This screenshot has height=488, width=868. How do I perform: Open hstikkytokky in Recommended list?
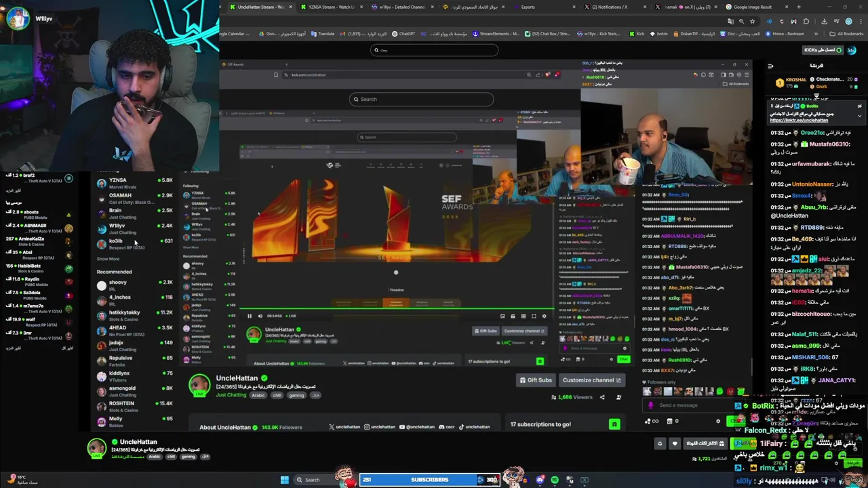point(134,314)
